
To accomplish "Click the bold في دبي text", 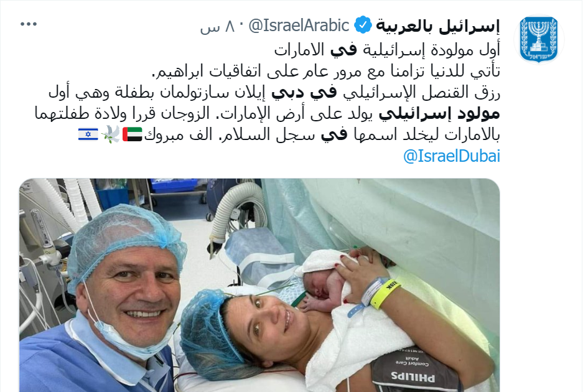I will click(304, 93).
